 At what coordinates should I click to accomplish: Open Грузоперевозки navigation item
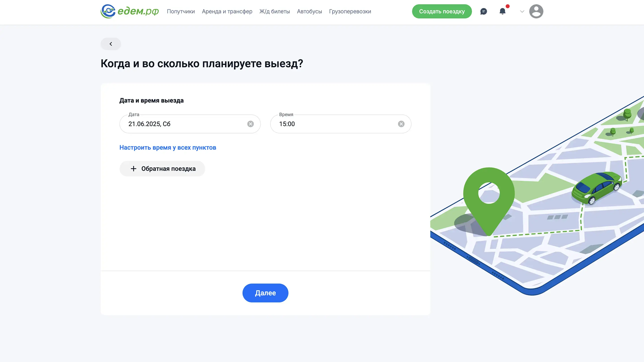pyautogui.click(x=350, y=11)
